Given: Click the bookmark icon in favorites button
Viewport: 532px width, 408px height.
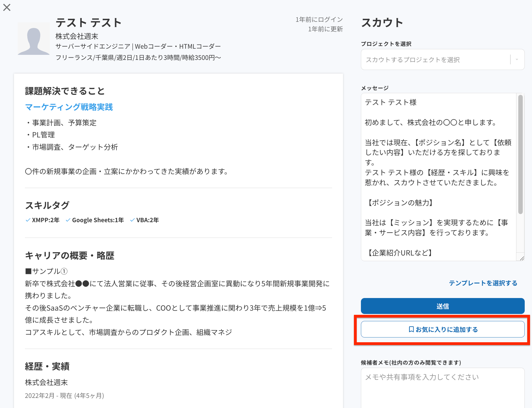Looking at the screenshot, I should point(411,329).
